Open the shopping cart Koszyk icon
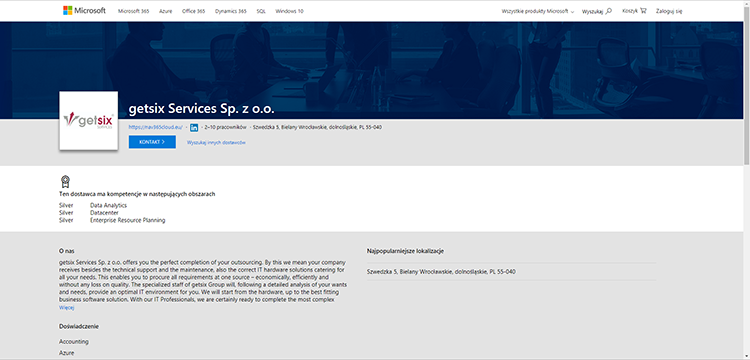 tap(643, 11)
